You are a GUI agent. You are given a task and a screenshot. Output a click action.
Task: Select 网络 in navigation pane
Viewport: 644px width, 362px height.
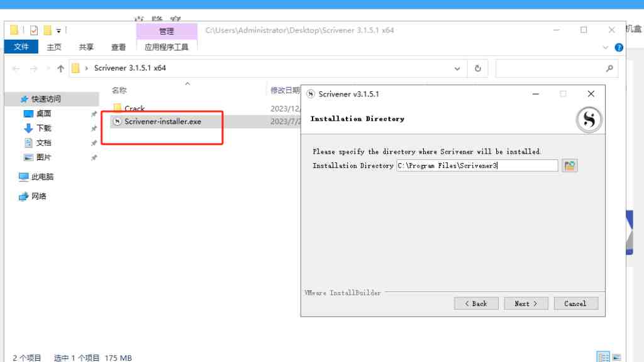click(x=38, y=196)
